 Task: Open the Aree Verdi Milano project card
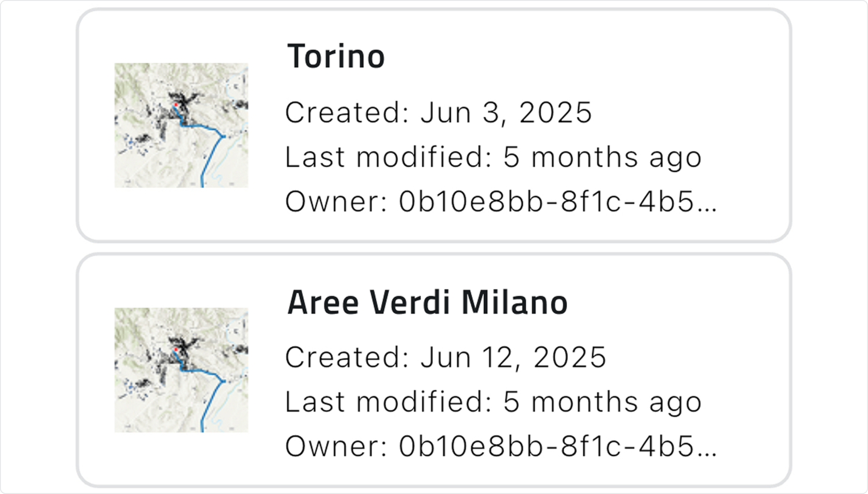[x=434, y=369]
